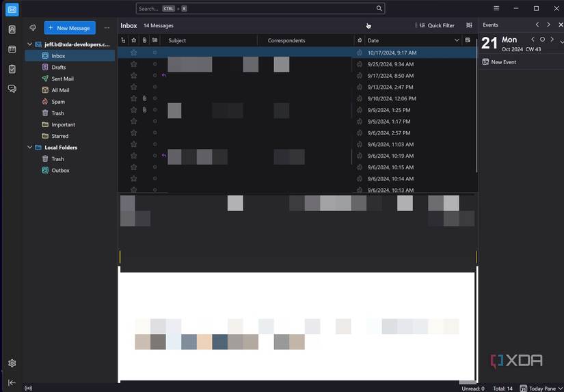This screenshot has width=564, height=392.
Task: Collapse the Local Folders tree
Action: 29,148
